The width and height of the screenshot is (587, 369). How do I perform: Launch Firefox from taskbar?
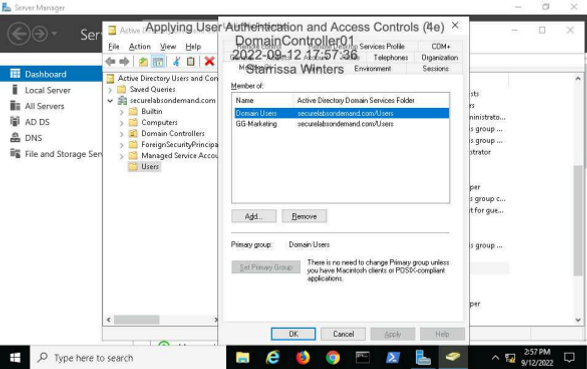302,358
